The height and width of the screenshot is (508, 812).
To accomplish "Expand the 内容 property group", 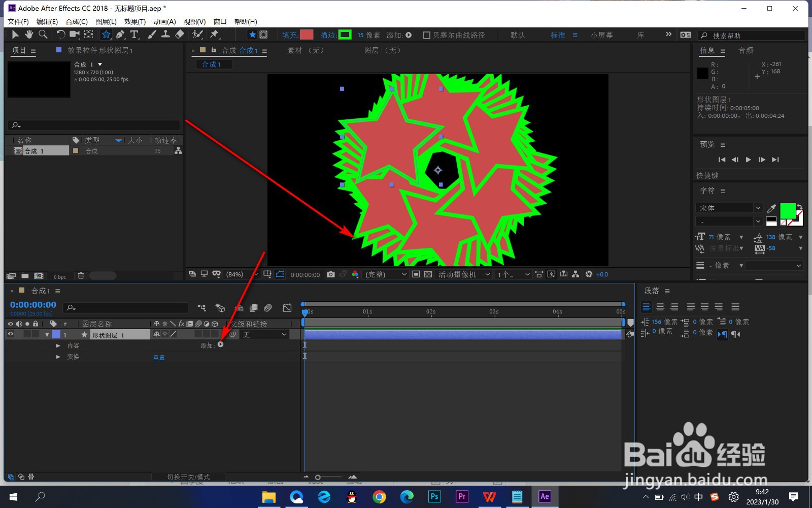I will [58, 345].
